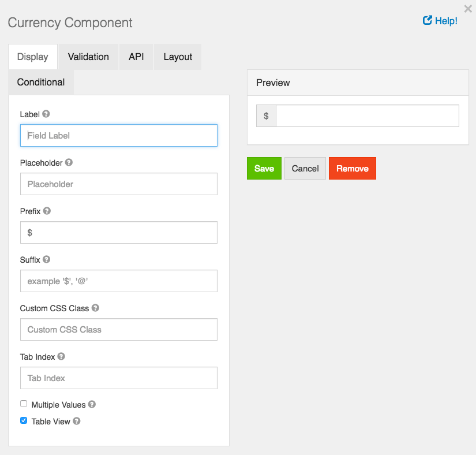Select the Layout tab
The image size is (476, 455).
pyautogui.click(x=178, y=57)
